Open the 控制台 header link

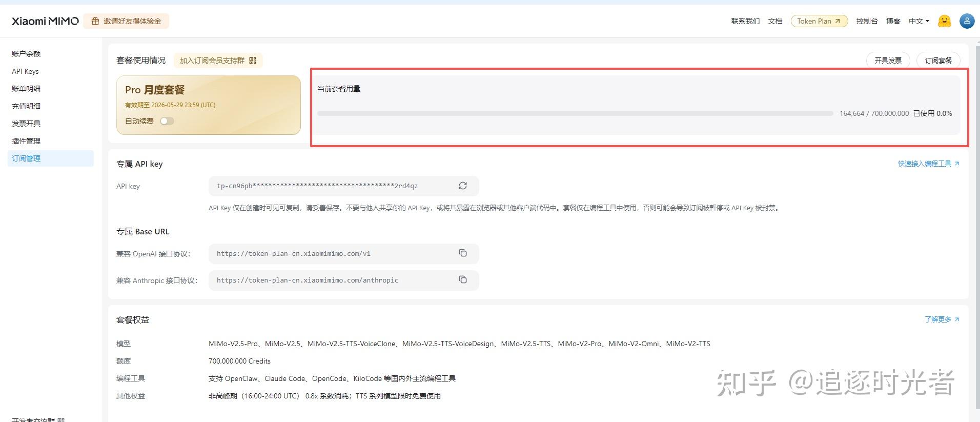(x=867, y=21)
